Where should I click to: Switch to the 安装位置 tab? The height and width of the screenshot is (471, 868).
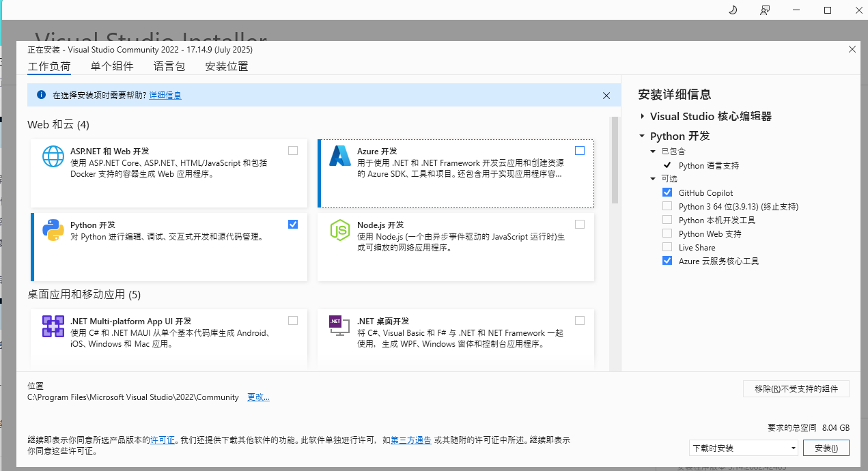click(x=227, y=67)
